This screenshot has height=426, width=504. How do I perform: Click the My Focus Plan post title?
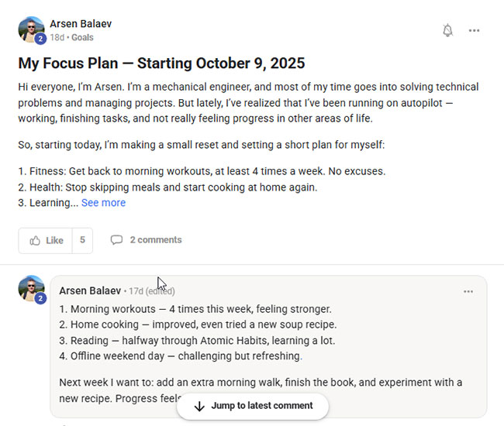coord(161,64)
